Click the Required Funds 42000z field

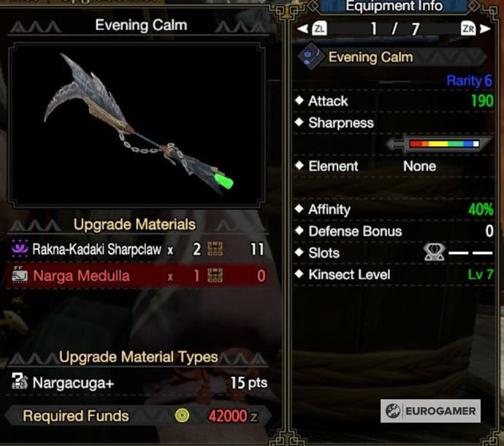tap(137, 415)
